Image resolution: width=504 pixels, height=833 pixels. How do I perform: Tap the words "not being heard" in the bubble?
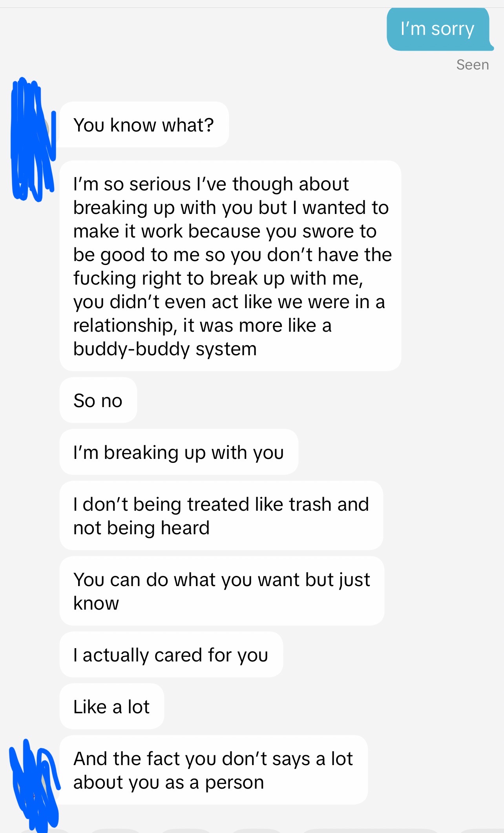click(141, 528)
